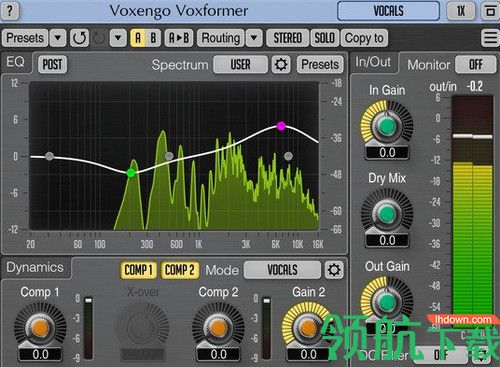Click the EQ Presets button

click(x=320, y=64)
